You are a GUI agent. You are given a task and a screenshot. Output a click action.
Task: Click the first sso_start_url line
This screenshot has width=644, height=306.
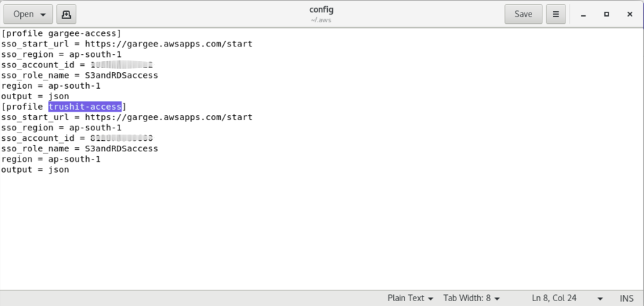click(126, 44)
